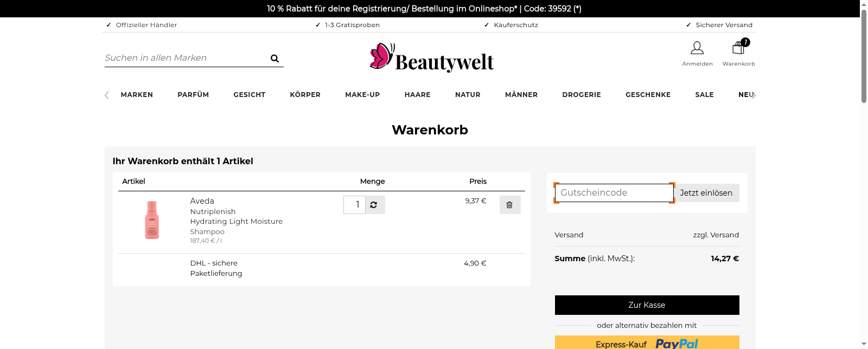
Task: Delete Aveda item with trash icon
Action: pos(509,205)
